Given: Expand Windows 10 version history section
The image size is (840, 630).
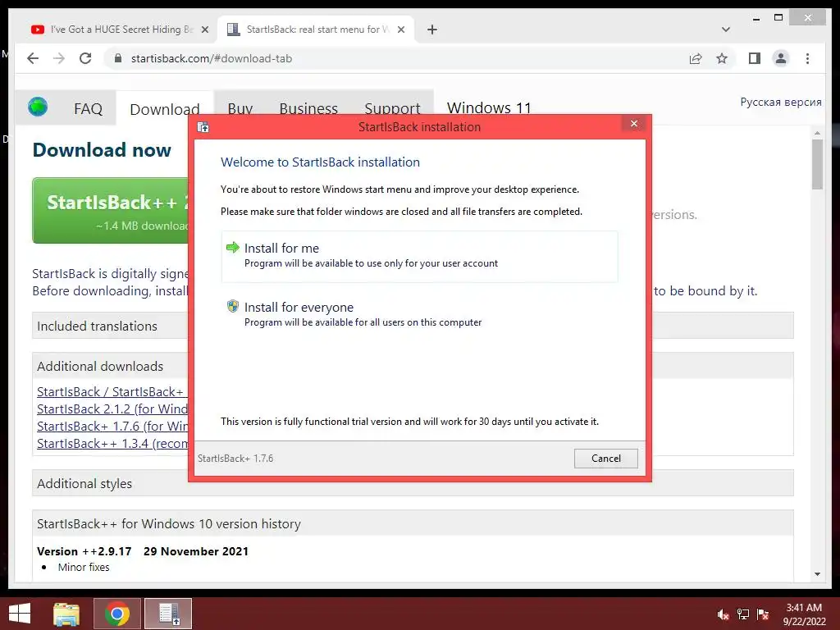Looking at the screenshot, I should [x=413, y=523].
